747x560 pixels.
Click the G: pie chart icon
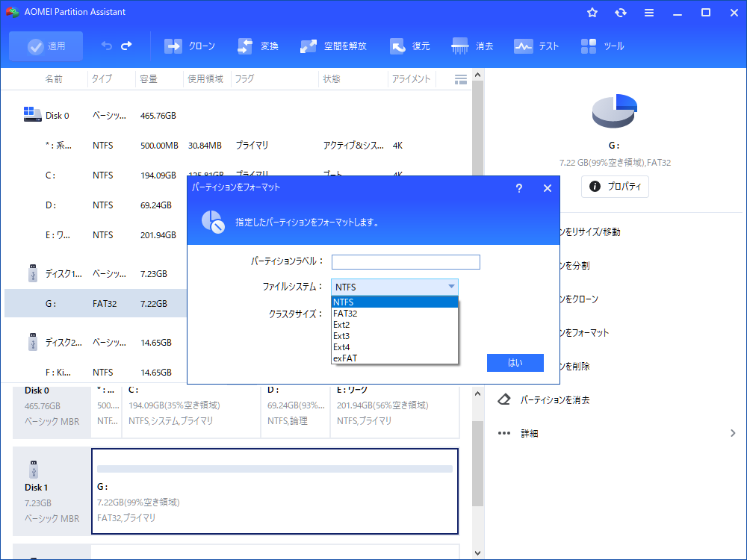click(615, 111)
